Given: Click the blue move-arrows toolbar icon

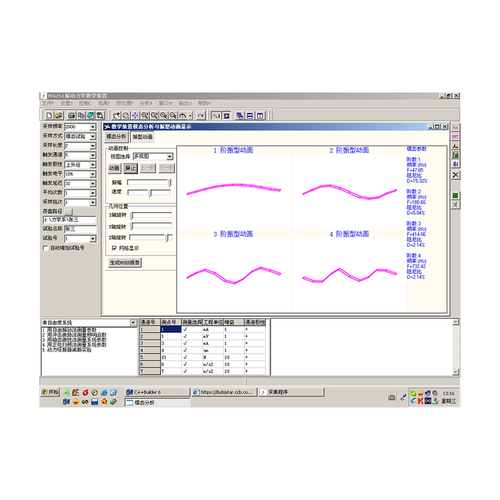Looking at the screenshot, I should tap(135, 115).
